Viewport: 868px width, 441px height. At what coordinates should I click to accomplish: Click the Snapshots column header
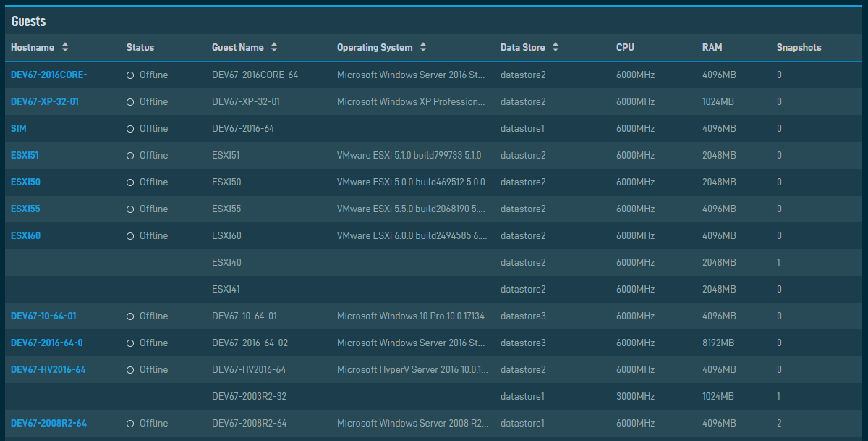pyautogui.click(x=799, y=47)
